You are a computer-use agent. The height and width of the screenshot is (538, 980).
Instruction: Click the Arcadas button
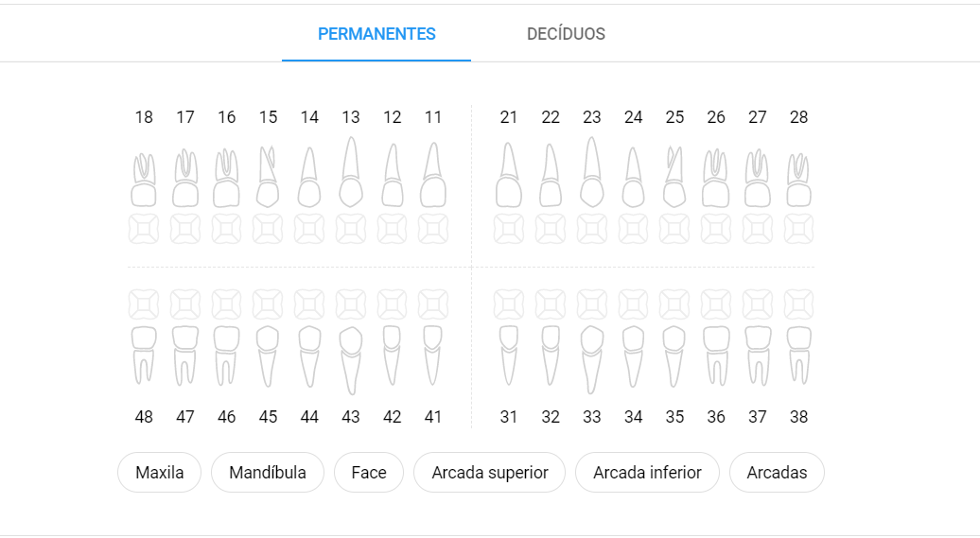tap(777, 473)
